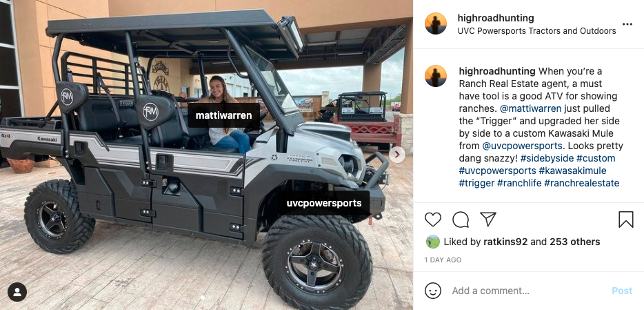The image size is (644, 310).
Task: Visit the @mattiwarren mention in the caption
Action: tap(531, 108)
